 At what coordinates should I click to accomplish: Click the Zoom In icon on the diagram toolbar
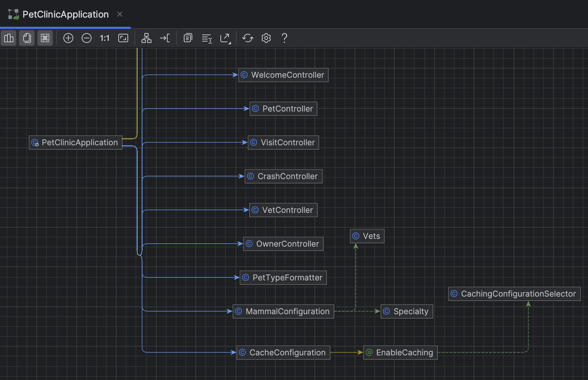click(x=68, y=38)
